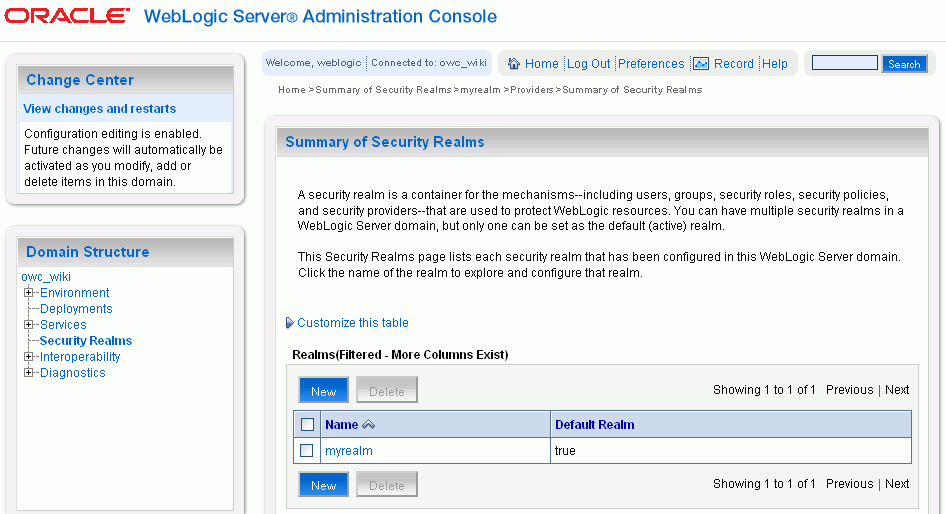Select Services in Domain Structure
This screenshot has width=946, height=514.
63,325
